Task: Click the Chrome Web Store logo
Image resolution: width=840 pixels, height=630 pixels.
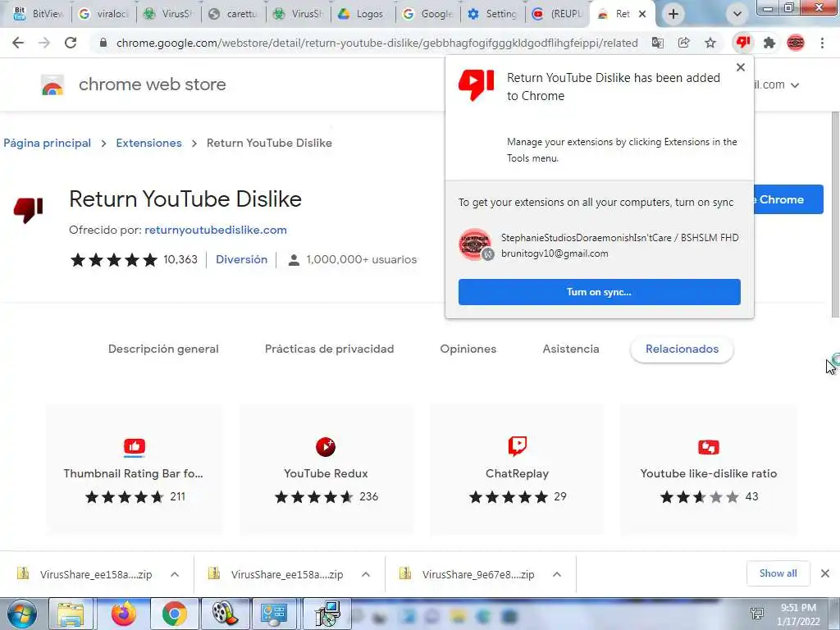Action: point(52,84)
